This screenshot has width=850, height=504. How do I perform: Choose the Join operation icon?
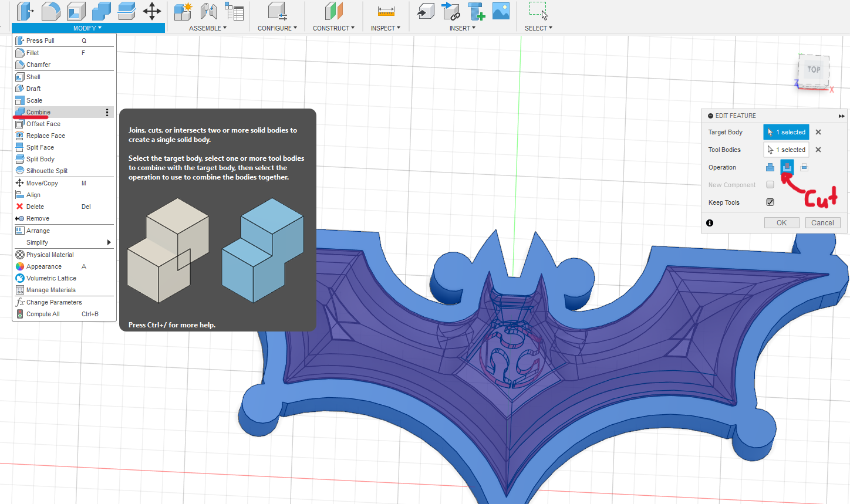tap(770, 167)
